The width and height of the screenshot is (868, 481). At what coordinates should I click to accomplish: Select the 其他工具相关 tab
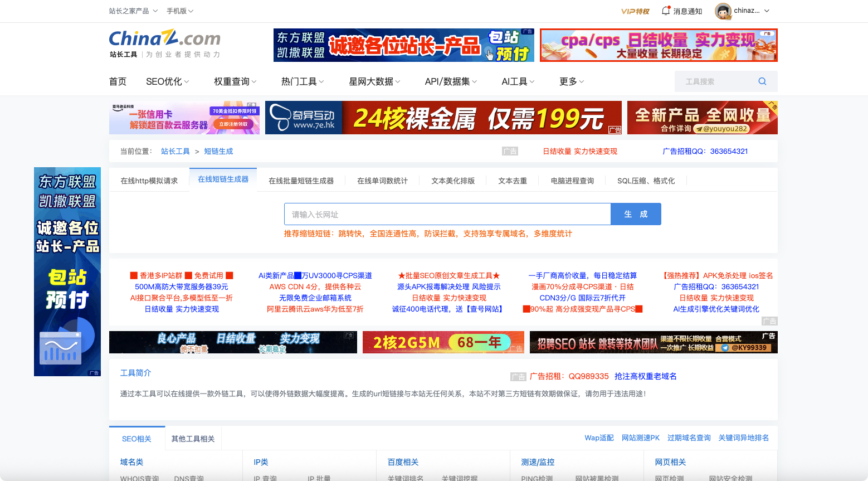[x=193, y=438]
